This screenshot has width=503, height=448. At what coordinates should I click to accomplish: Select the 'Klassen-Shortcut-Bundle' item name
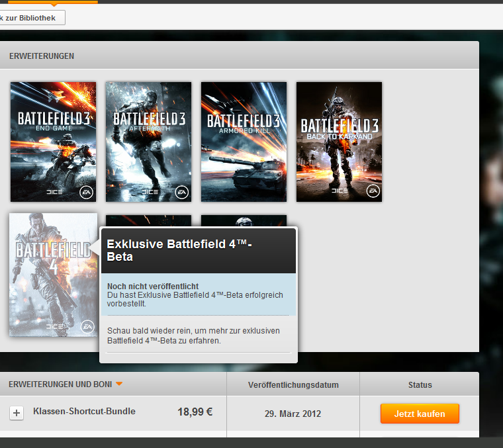point(84,411)
